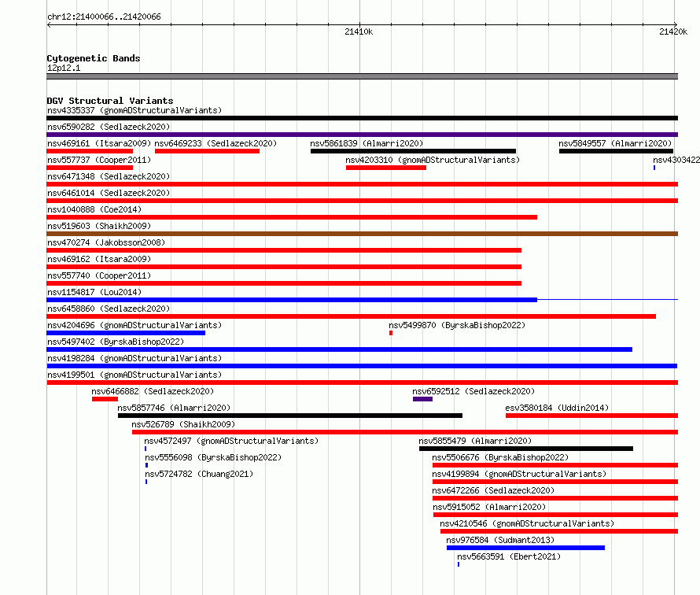This screenshot has width=700, height=595.
Task: Click short red bar under nsv6466882
Action: (x=105, y=399)
